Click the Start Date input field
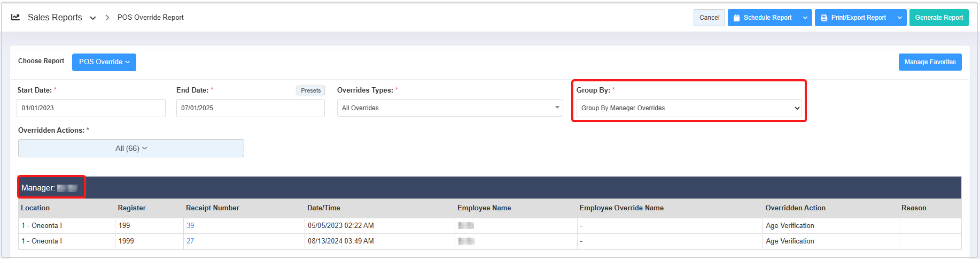980x259 pixels. [91, 108]
